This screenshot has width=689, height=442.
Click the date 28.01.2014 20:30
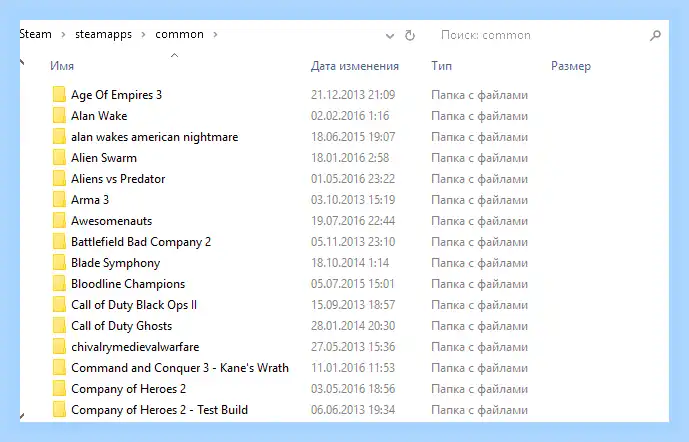click(x=353, y=326)
